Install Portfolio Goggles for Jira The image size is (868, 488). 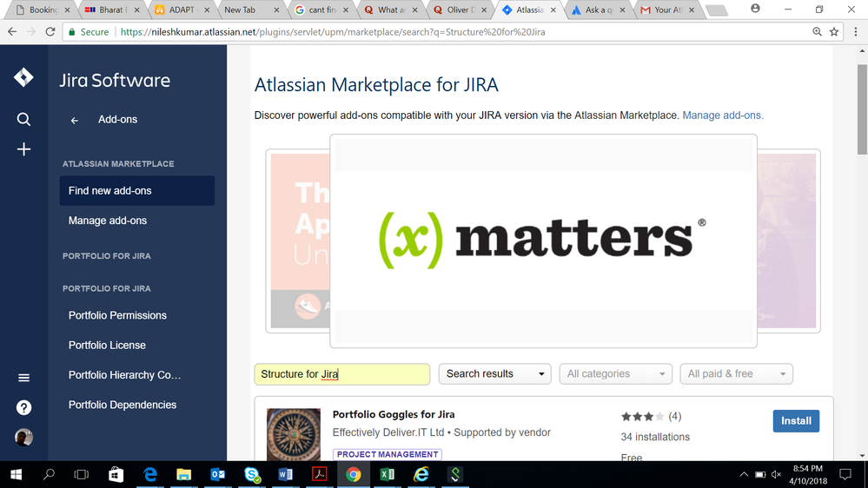pyautogui.click(x=796, y=421)
